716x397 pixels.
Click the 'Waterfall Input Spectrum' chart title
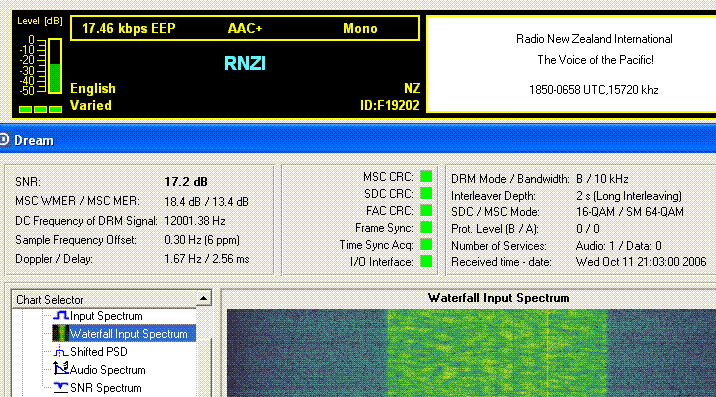(x=499, y=298)
